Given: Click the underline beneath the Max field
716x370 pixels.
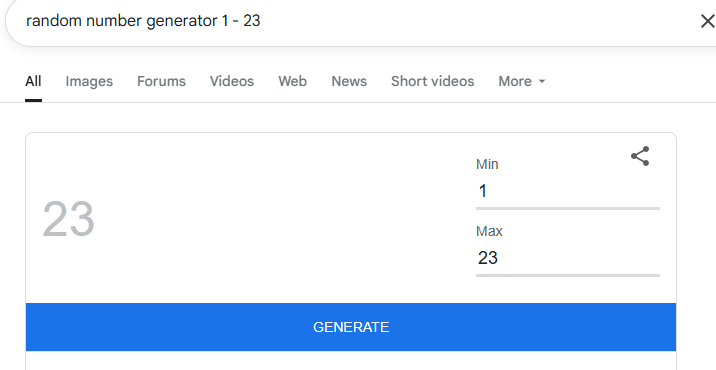Looking at the screenshot, I should click(x=568, y=275).
